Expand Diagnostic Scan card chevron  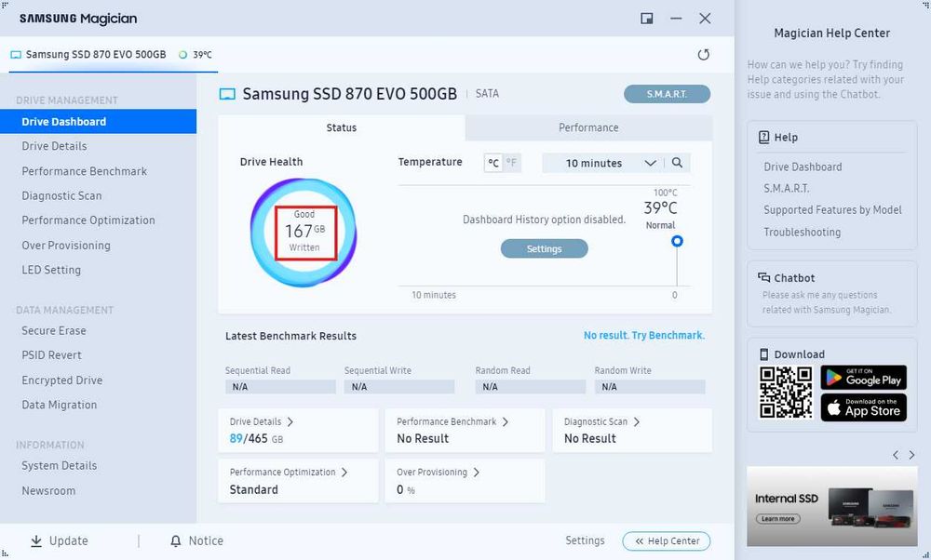636,421
